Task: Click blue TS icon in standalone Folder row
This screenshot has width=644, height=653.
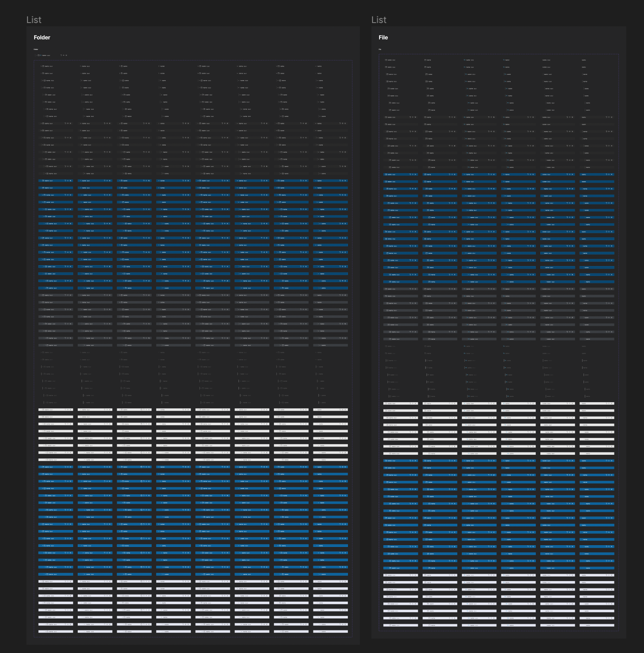Action: 41,55
